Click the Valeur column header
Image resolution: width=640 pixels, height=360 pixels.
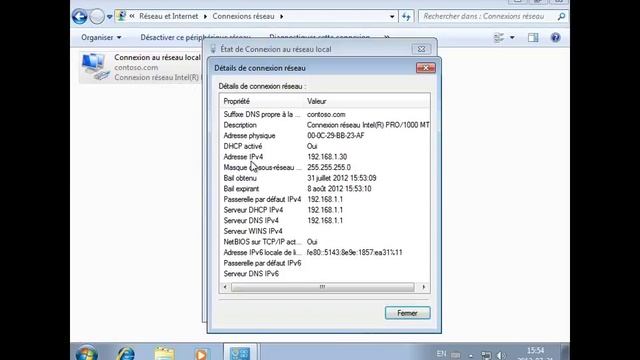click(367, 101)
